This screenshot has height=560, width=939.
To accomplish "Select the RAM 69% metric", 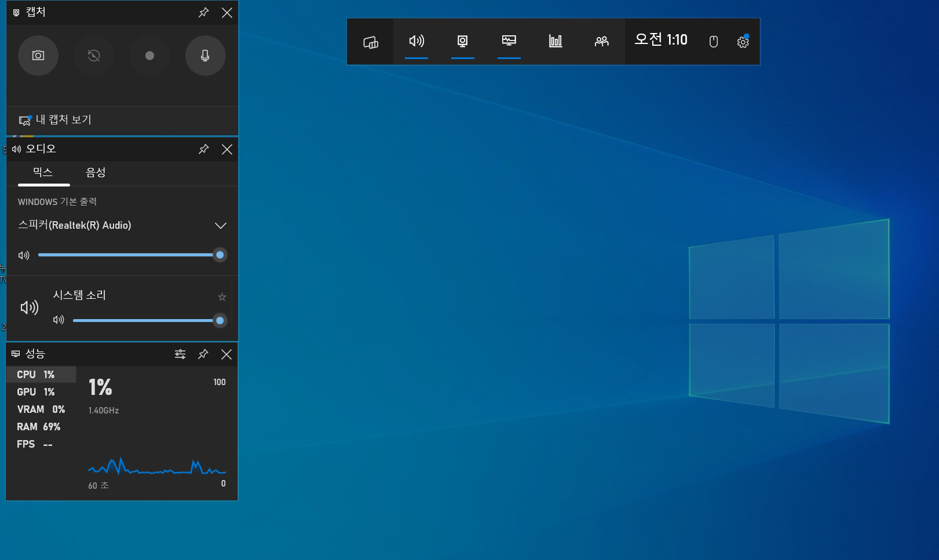I will tap(41, 427).
